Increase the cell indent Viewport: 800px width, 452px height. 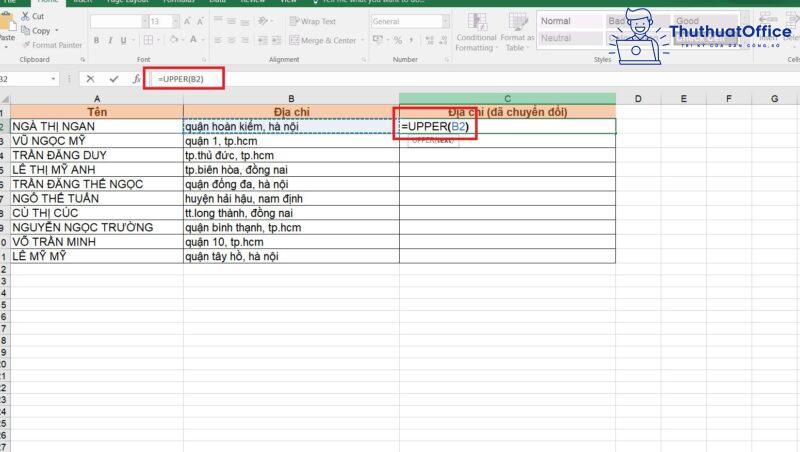coord(276,40)
